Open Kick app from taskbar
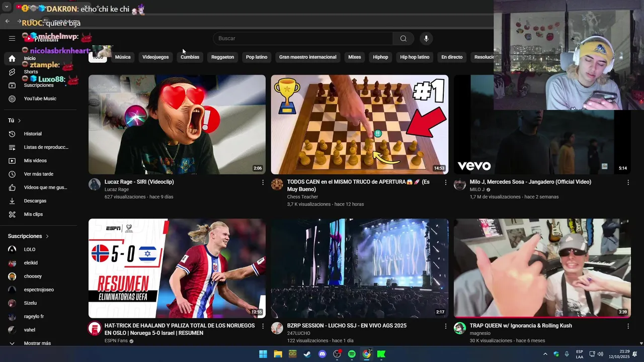Viewport: 644px width, 362px height. point(381,354)
